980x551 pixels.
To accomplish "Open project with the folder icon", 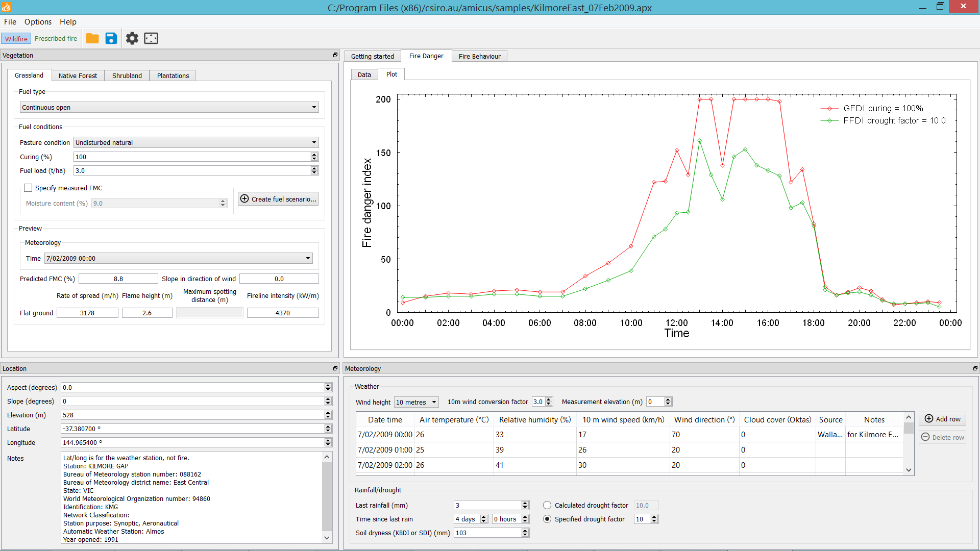I will [x=92, y=38].
